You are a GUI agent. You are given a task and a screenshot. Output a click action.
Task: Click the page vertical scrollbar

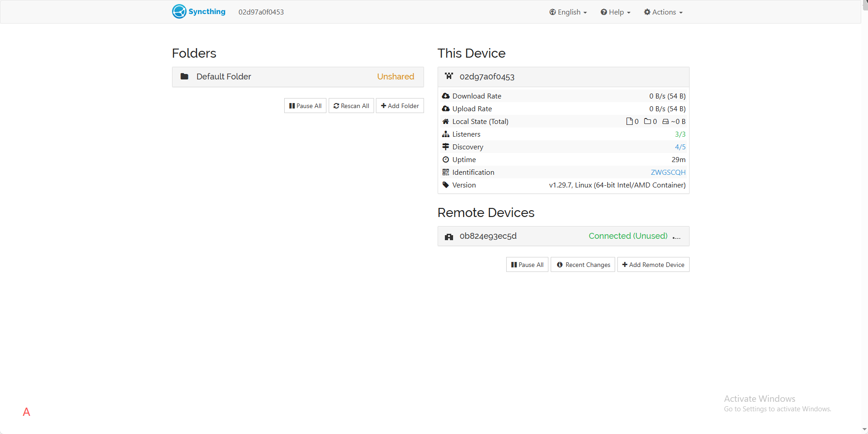864,217
